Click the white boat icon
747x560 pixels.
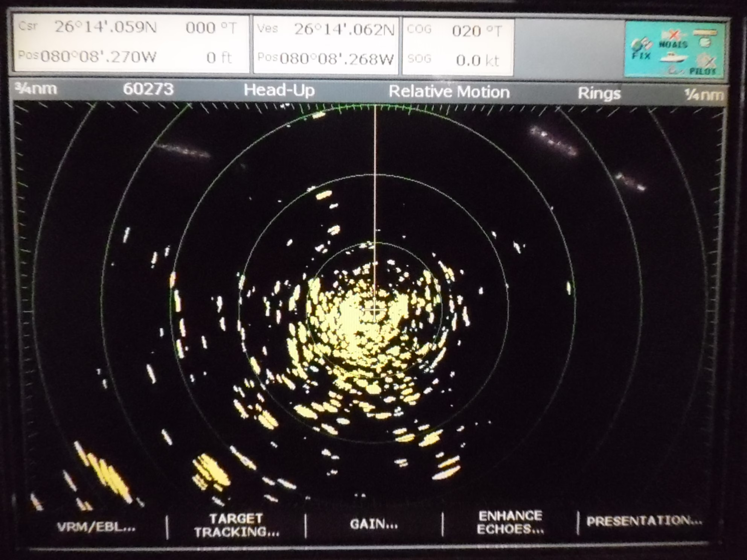[674, 58]
